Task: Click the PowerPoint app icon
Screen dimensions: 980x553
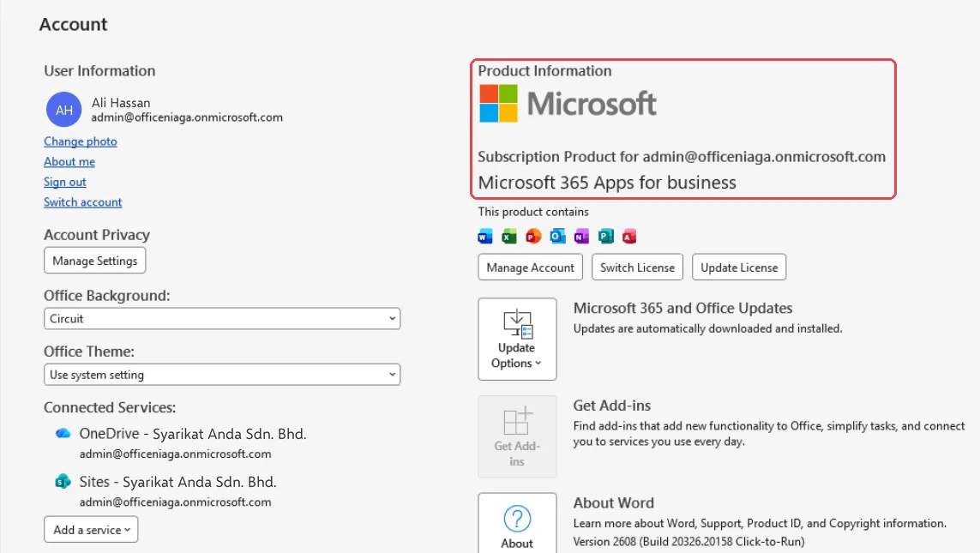Action: (533, 236)
